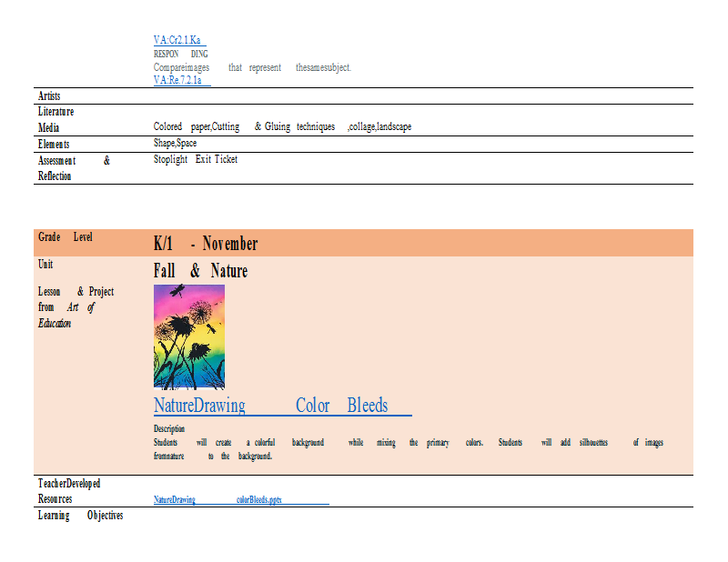
Task: Click the 'Literature' row label
Action: (x=56, y=112)
